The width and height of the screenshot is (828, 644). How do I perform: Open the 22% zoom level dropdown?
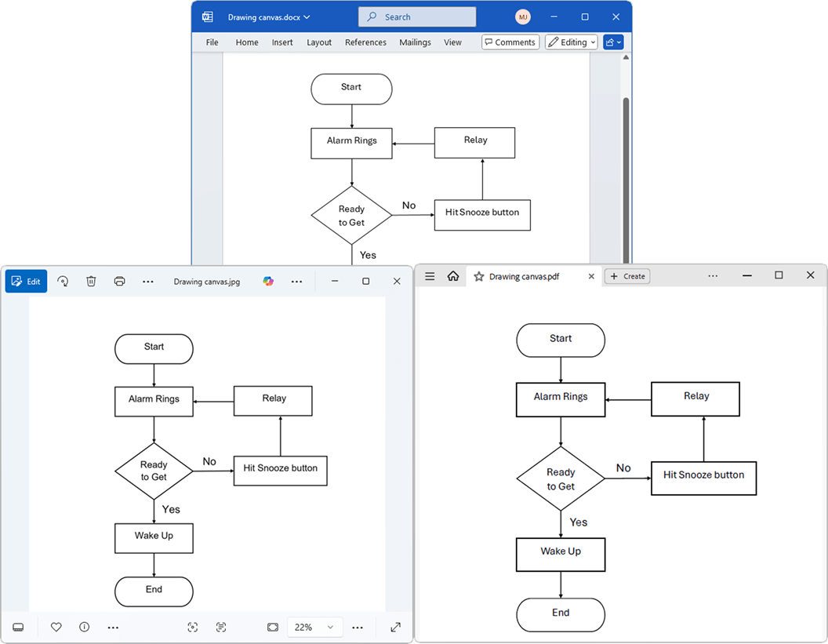[315, 627]
